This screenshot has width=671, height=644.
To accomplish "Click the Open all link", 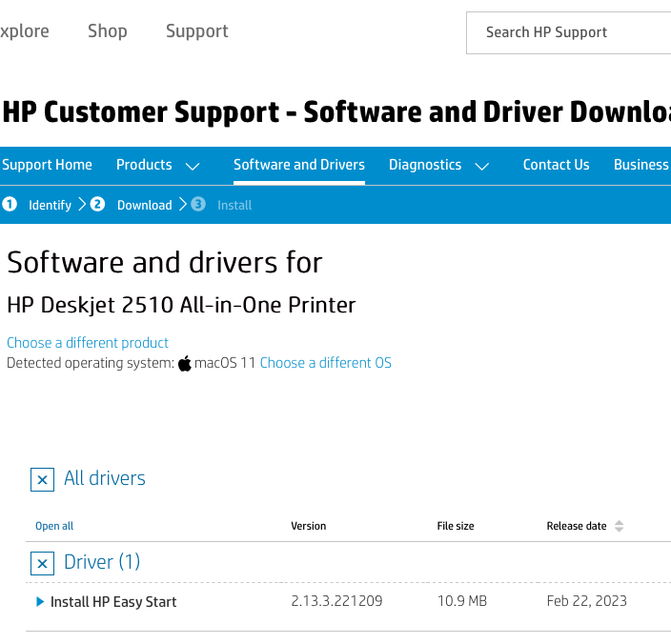I will click(54, 526).
